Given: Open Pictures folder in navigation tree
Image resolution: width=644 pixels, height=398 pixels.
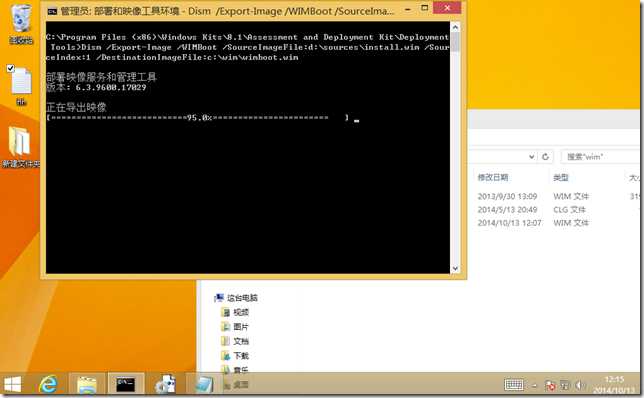Looking at the screenshot, I should click(x=235, y=327).
